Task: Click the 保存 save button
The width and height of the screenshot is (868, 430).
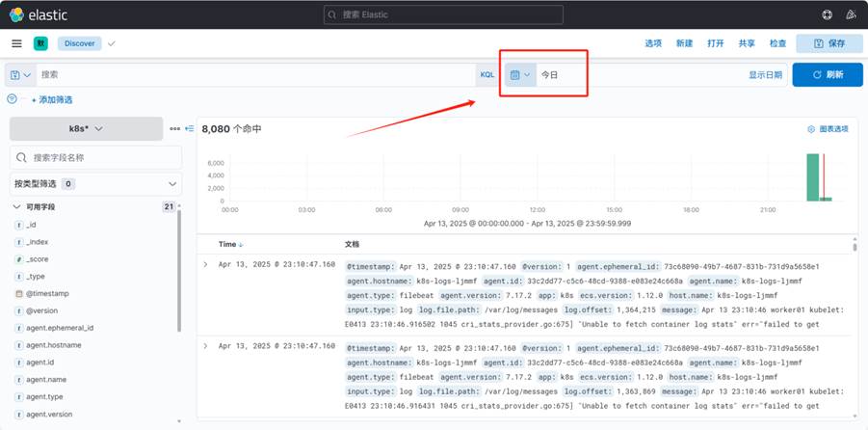Action: coord(829,43)
